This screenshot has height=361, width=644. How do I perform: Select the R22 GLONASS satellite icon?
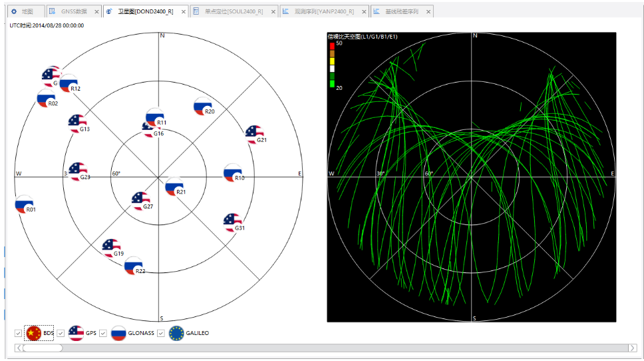(x=133, y=266)
